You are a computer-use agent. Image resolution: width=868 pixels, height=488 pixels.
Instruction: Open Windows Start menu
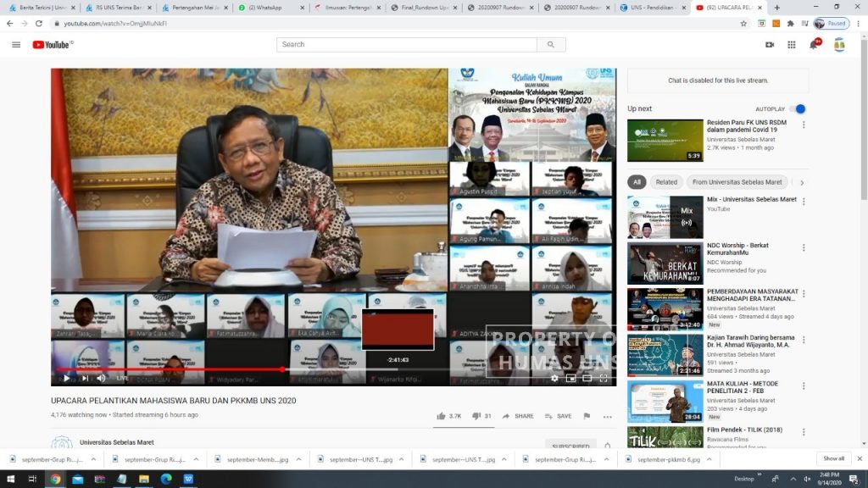point(10,480)
